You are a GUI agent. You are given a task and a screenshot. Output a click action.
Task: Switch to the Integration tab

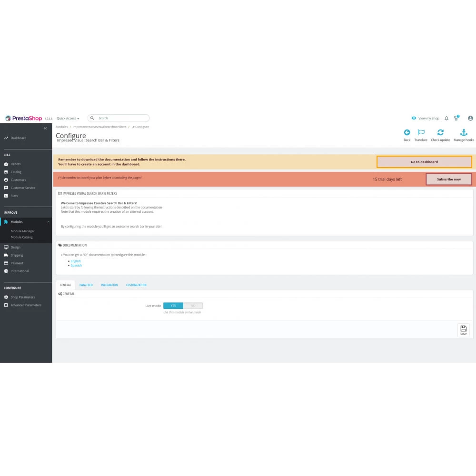click(109, 285)
